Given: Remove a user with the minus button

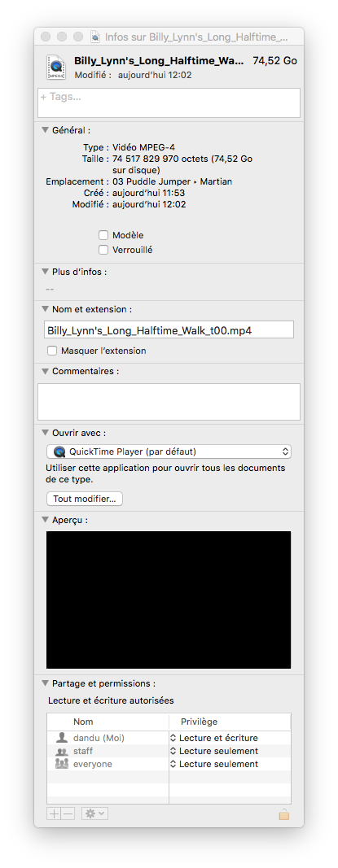Looking at the screenshot, I should 68,813.
